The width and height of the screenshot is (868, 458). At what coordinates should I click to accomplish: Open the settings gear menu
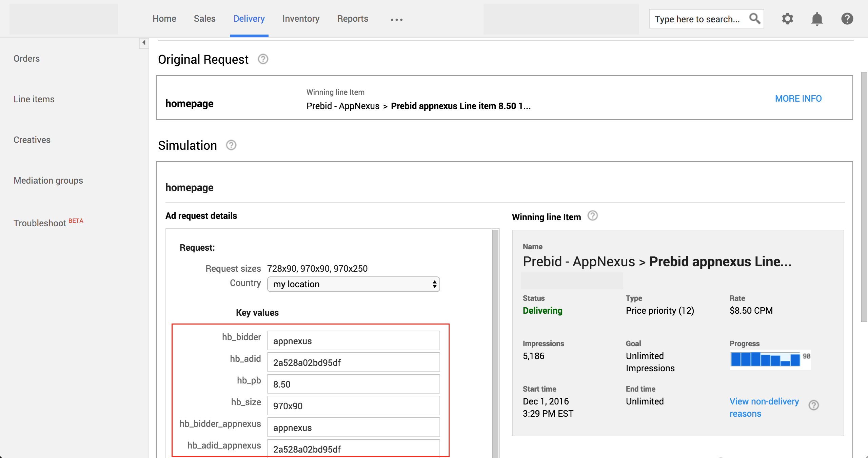click(788, 19)
